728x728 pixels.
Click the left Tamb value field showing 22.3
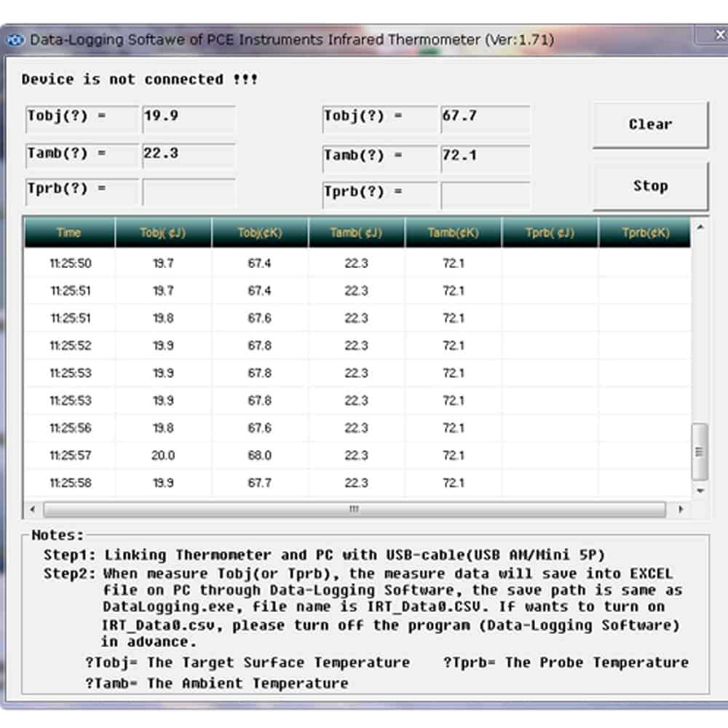(189, 155)
